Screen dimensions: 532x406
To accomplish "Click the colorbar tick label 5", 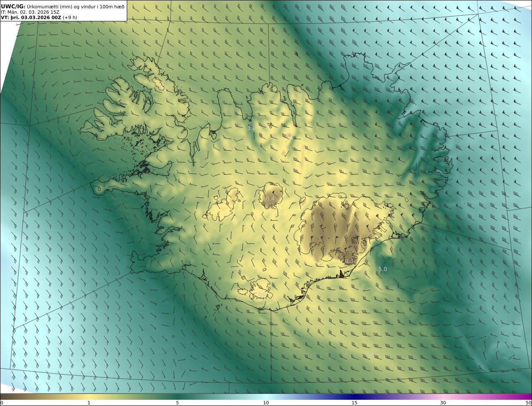I will [177, 403].
